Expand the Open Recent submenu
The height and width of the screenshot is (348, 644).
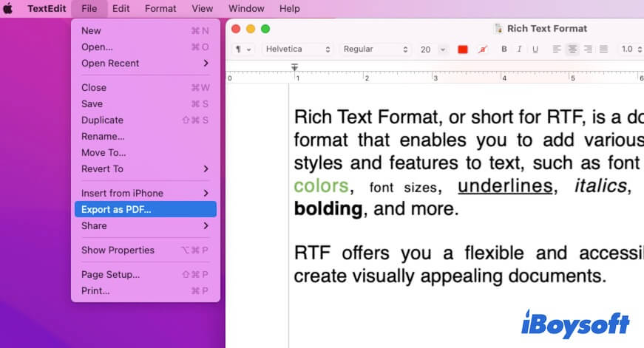146,64
